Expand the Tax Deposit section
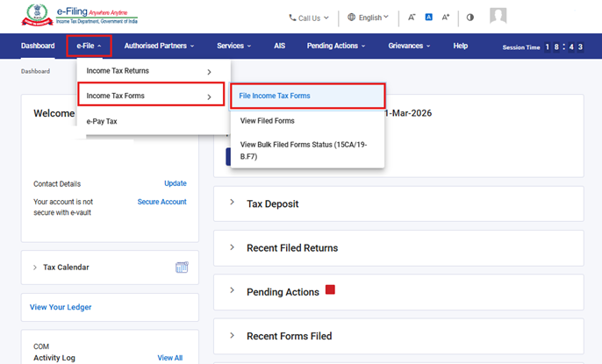This screenshot has width=602, height=364. 272,203
